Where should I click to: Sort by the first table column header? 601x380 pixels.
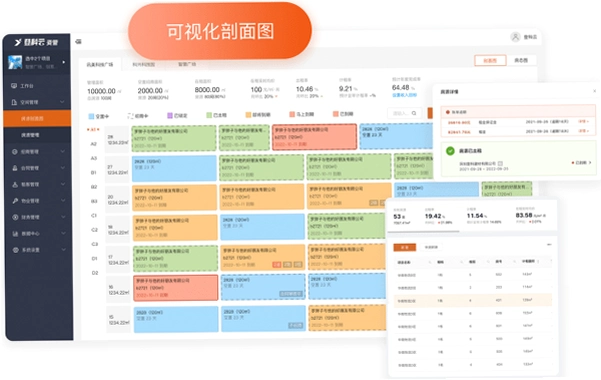404,262
